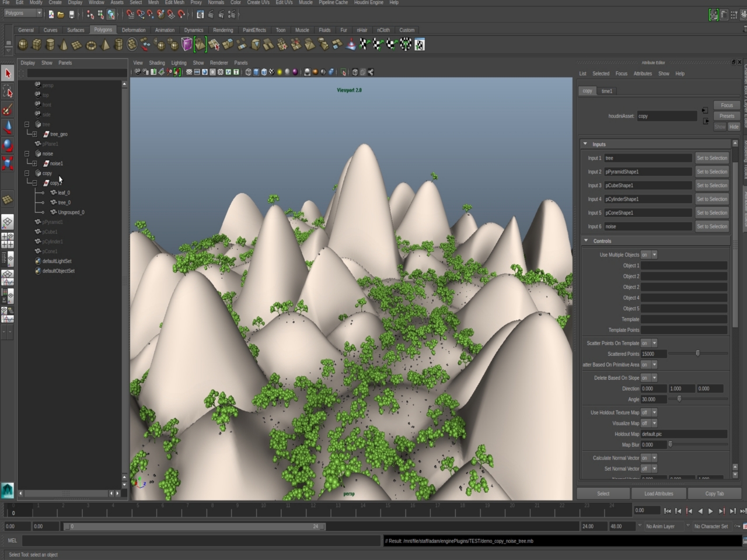Activate the Scale tool cube icon
This screenshot has width=747, height=560.
8,163
